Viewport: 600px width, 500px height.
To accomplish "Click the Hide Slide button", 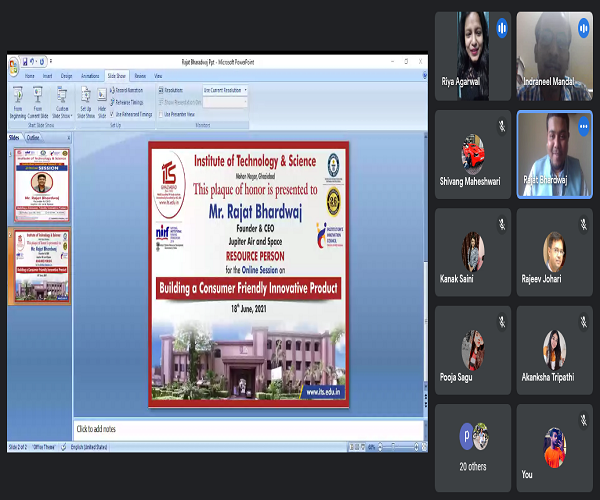I will [x=102, y=103].
